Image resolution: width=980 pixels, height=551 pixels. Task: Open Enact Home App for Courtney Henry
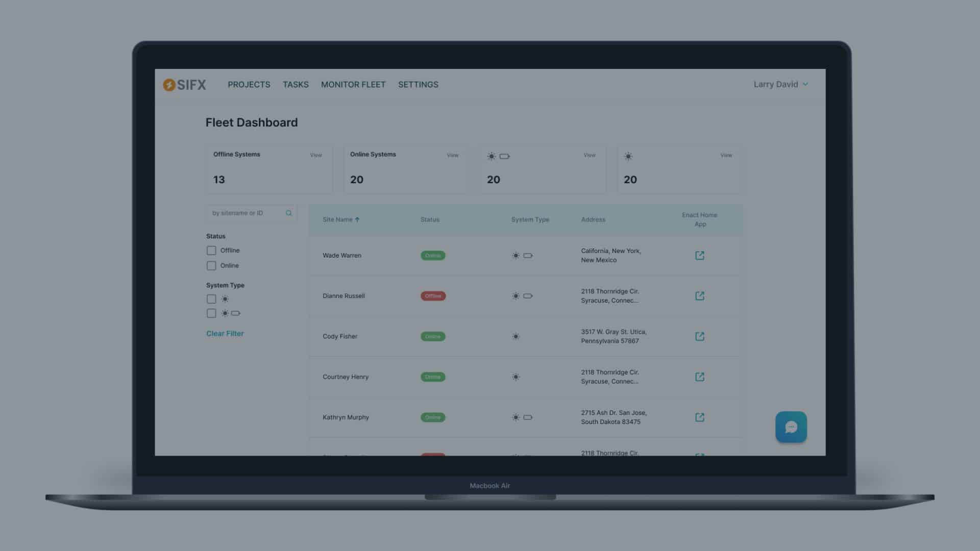[699, 377]
